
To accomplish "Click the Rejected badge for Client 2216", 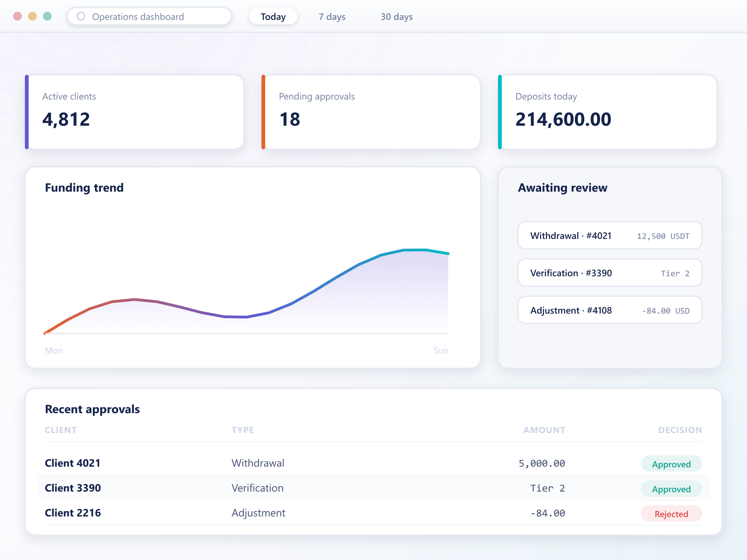I will 671,514.
